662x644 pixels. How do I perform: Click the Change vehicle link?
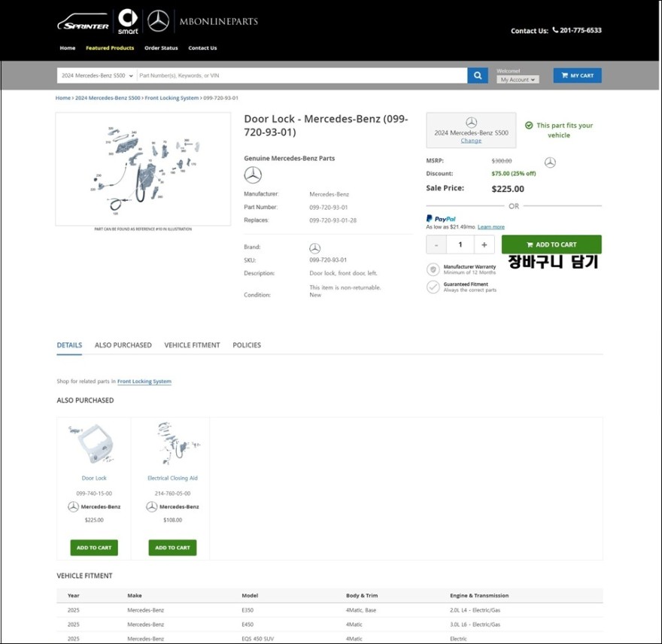(471, 141)
